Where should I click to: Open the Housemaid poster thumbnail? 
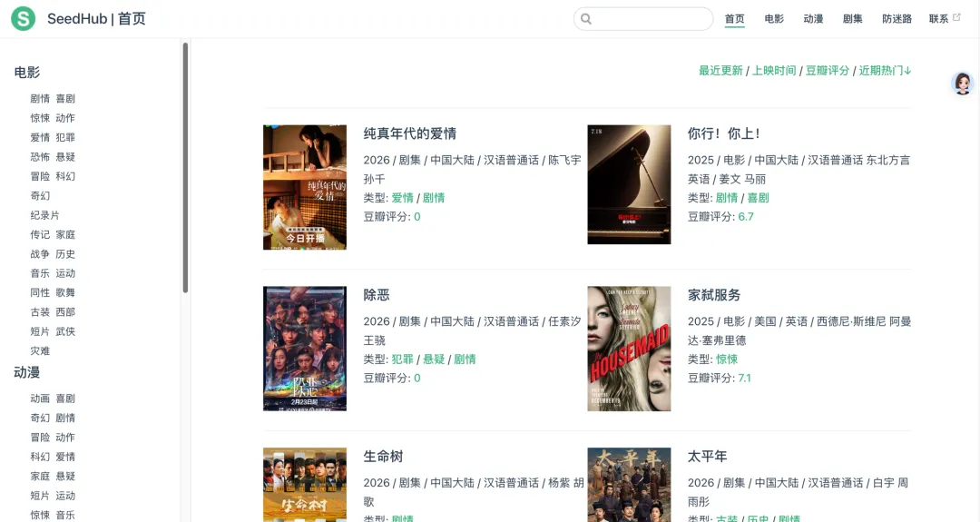629,349
